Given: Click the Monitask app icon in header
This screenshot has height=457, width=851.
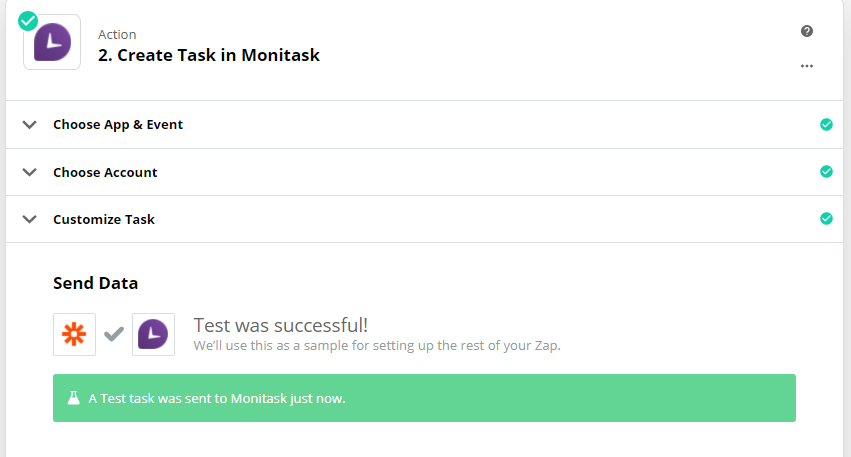Looking at the screenshot, I should coord(52,43).
